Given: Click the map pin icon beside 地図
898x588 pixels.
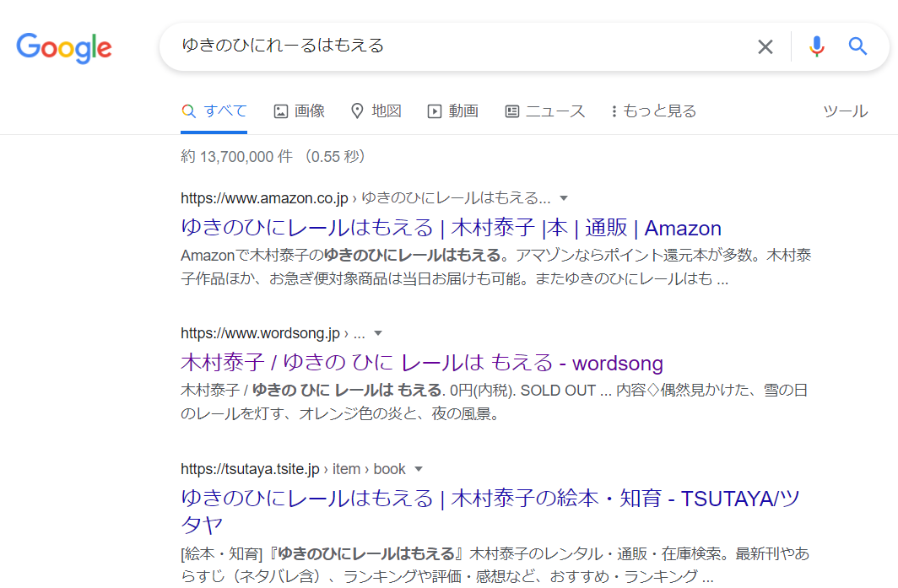Looking at the screenshot, I should [x=357, y=111].
